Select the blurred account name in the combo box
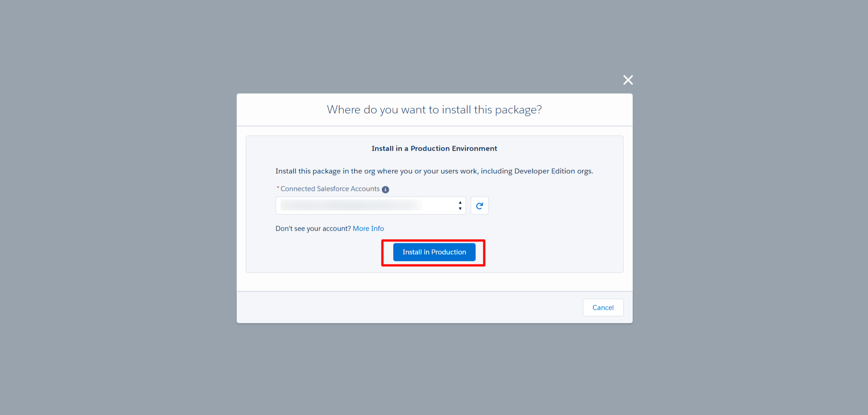 pos(351,206)
